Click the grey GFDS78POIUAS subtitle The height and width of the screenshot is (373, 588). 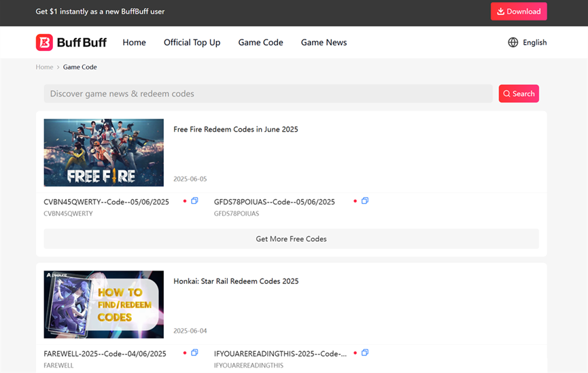237,214
